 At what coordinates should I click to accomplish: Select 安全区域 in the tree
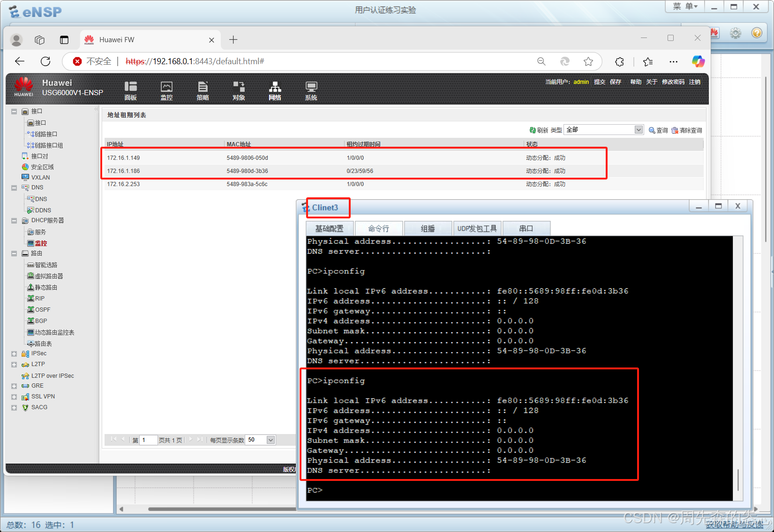coord(42,167)
